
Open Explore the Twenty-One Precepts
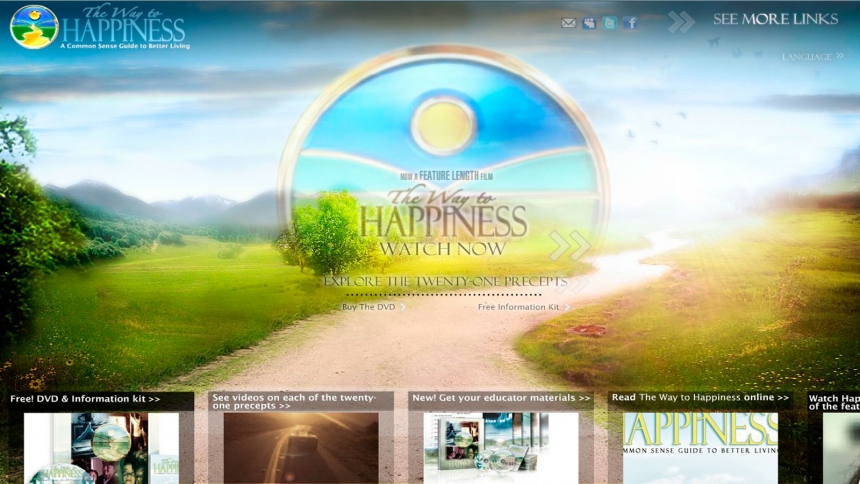pyautogui.click(x=445, y=282)
